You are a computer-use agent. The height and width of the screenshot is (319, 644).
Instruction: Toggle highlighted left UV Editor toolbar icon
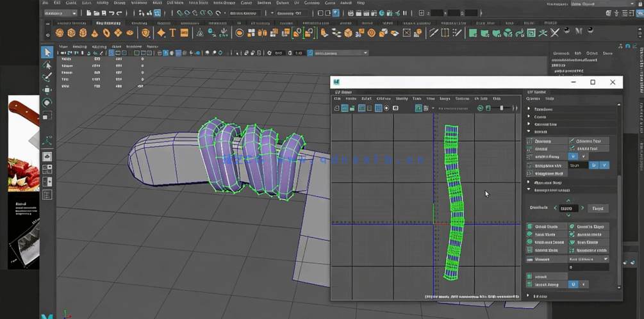[x=345, y=108]
